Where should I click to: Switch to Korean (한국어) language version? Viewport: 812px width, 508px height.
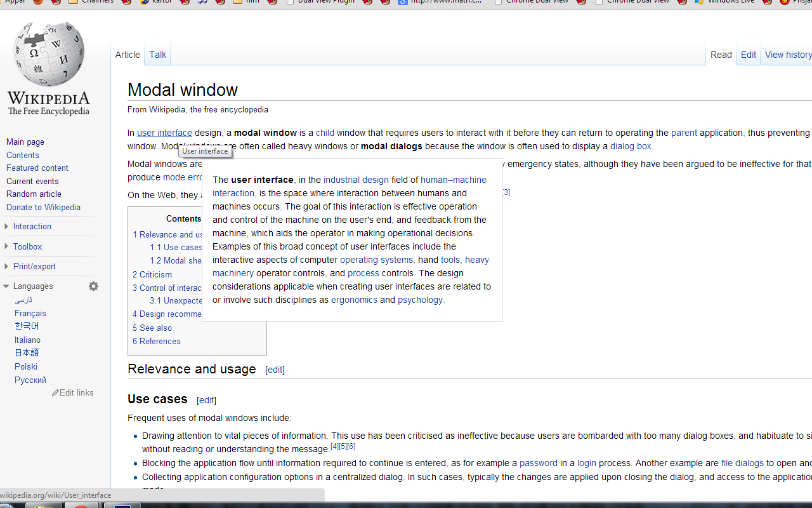point(27,326)
